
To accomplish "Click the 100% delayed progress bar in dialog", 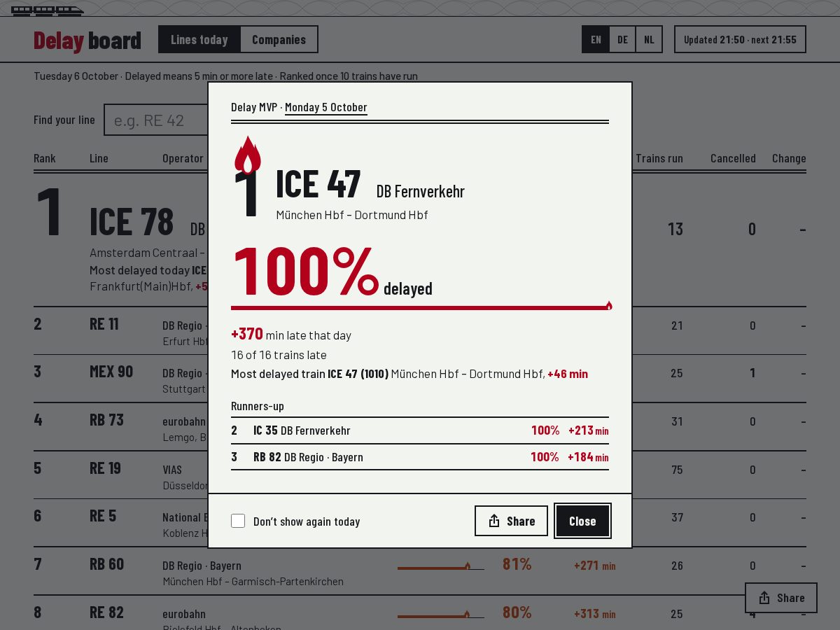I will [420, 307].
